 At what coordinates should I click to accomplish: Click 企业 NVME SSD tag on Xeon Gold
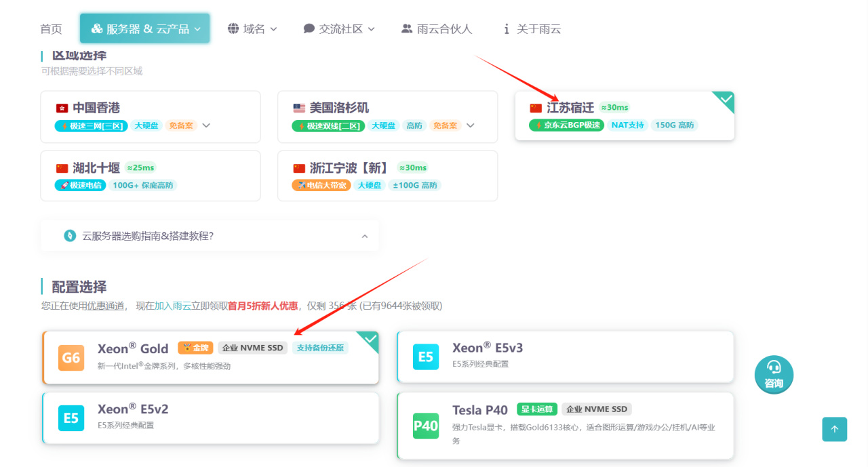click(x=253, y=348)
